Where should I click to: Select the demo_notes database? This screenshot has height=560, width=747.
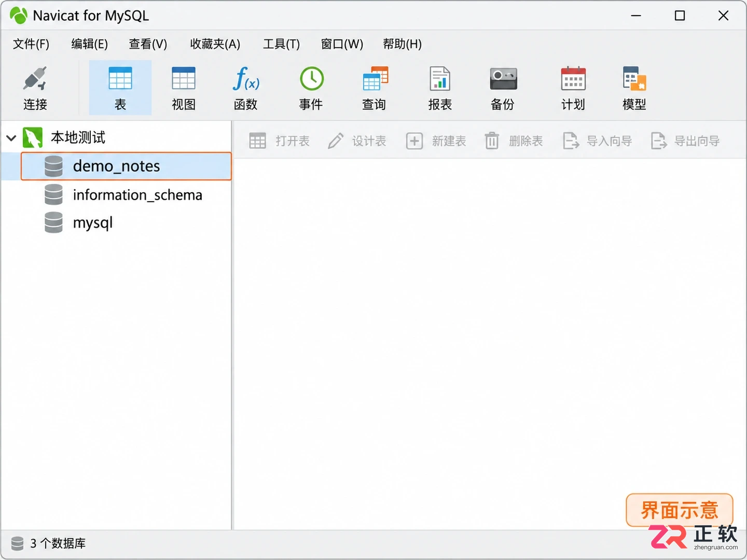[126, 166]
